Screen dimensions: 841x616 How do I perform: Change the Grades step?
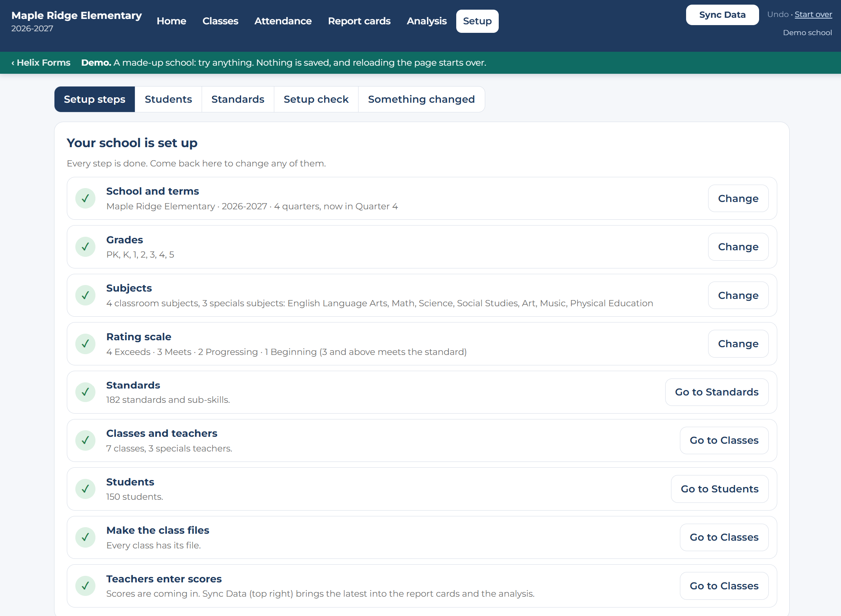(x=738, y=247)
